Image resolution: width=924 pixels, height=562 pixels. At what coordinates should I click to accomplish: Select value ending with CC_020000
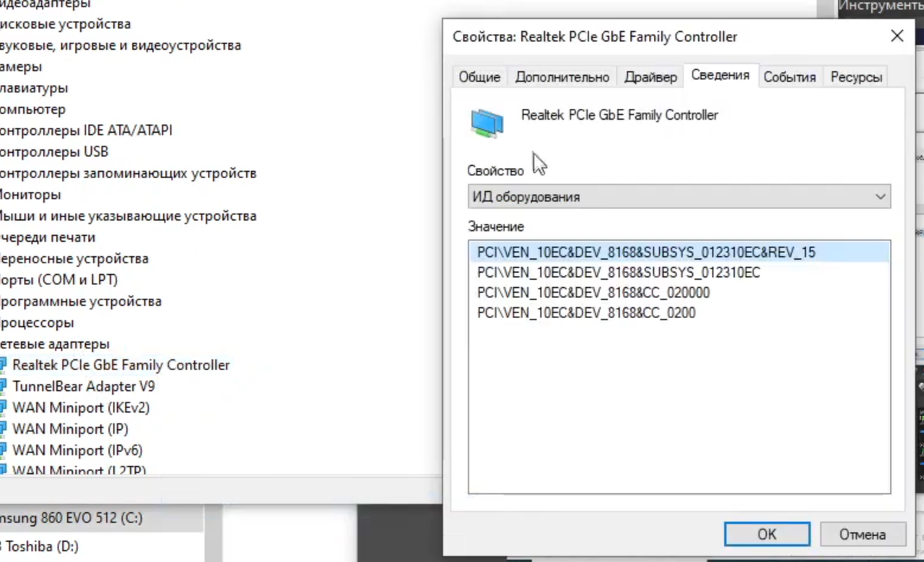(593, 293)
